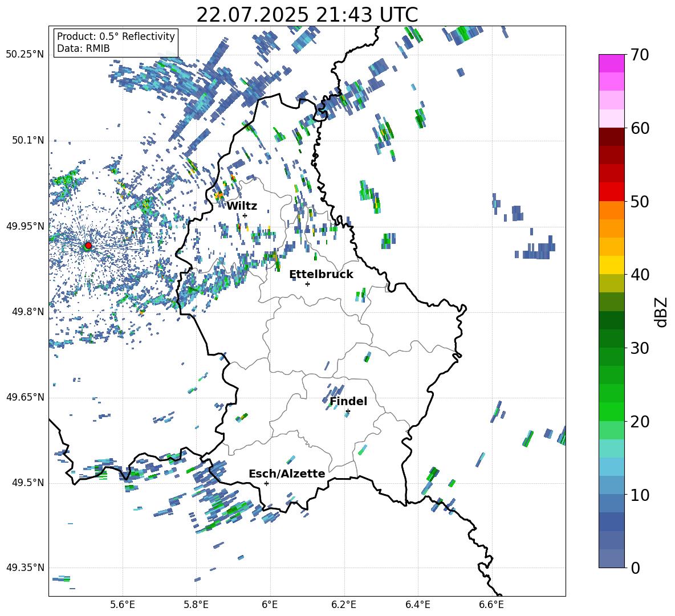Click the 49.8°N latitude label

pos(27,312)
